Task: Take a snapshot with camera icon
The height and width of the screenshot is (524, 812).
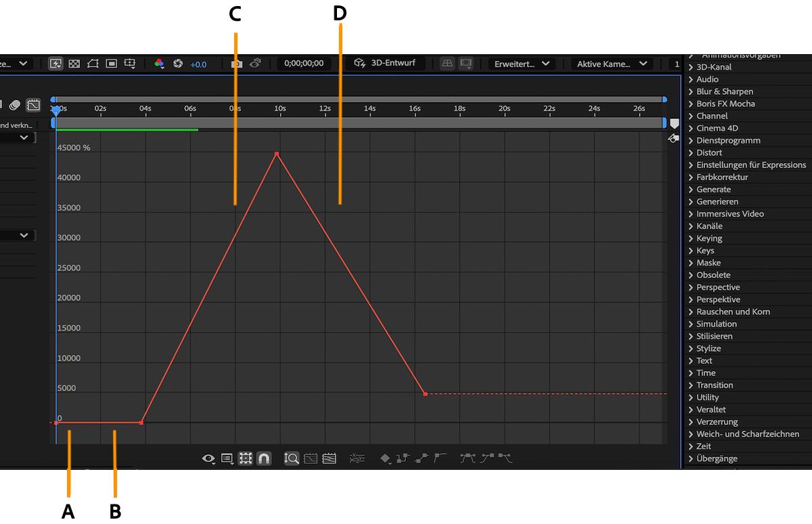Action: (237, 64)
